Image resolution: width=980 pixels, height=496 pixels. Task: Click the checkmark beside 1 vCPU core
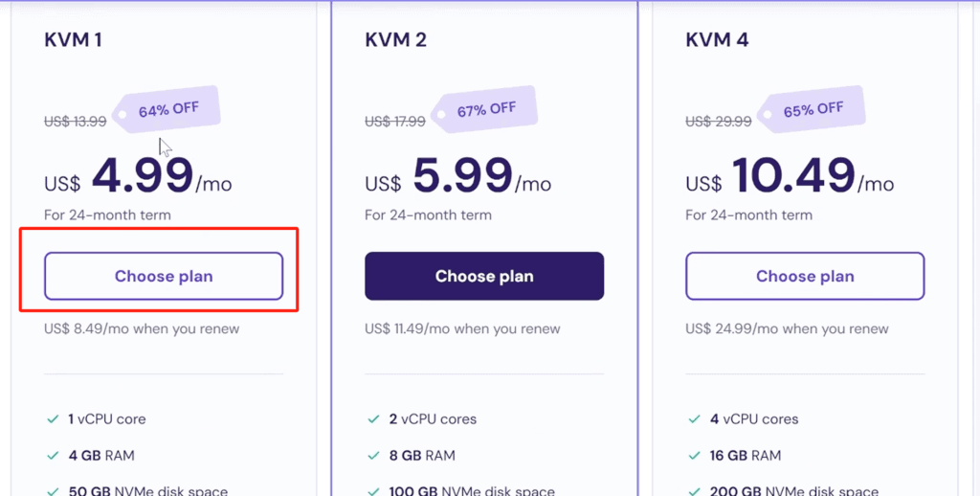pos(53,419)
